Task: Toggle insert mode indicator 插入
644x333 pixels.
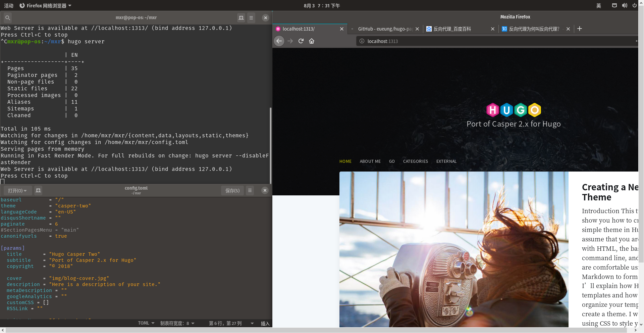Action: click(265, 324)
